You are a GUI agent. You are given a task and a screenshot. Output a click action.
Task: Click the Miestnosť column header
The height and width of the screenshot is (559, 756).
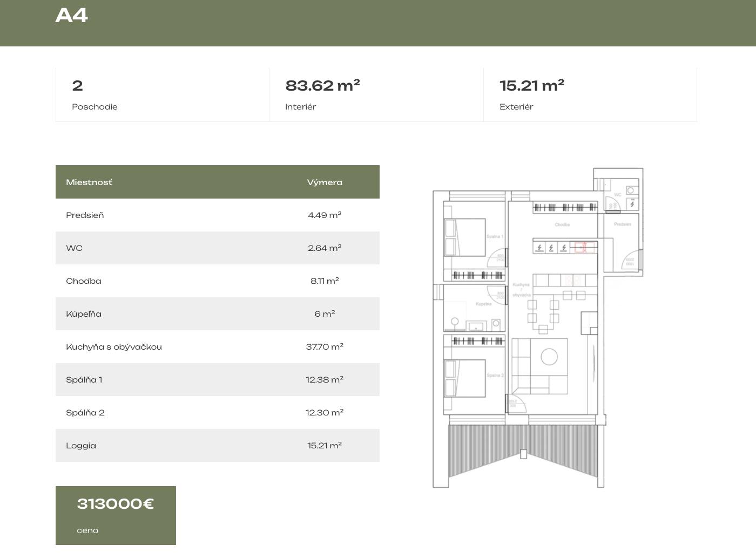(x=89, y=182)
